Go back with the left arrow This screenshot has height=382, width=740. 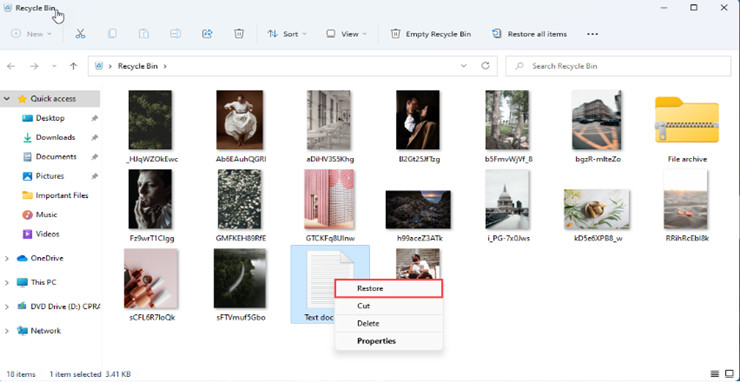click(11, 66)
